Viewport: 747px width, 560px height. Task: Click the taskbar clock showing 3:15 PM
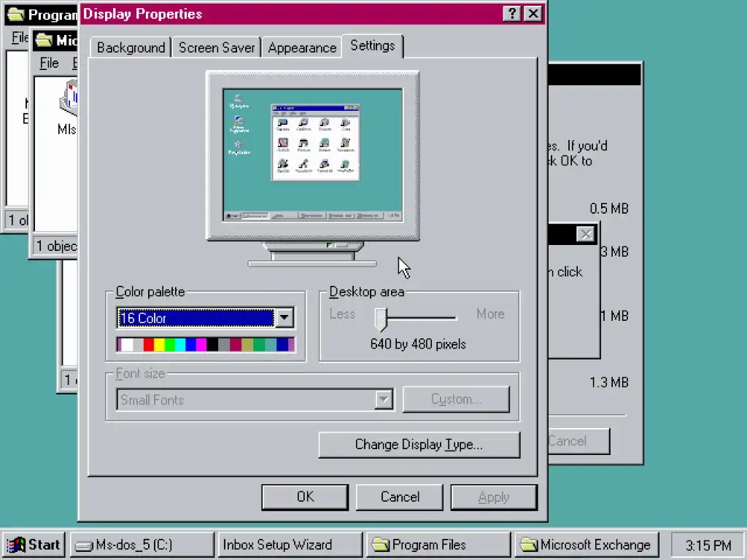pyautogui.click(x=708, y=545)
